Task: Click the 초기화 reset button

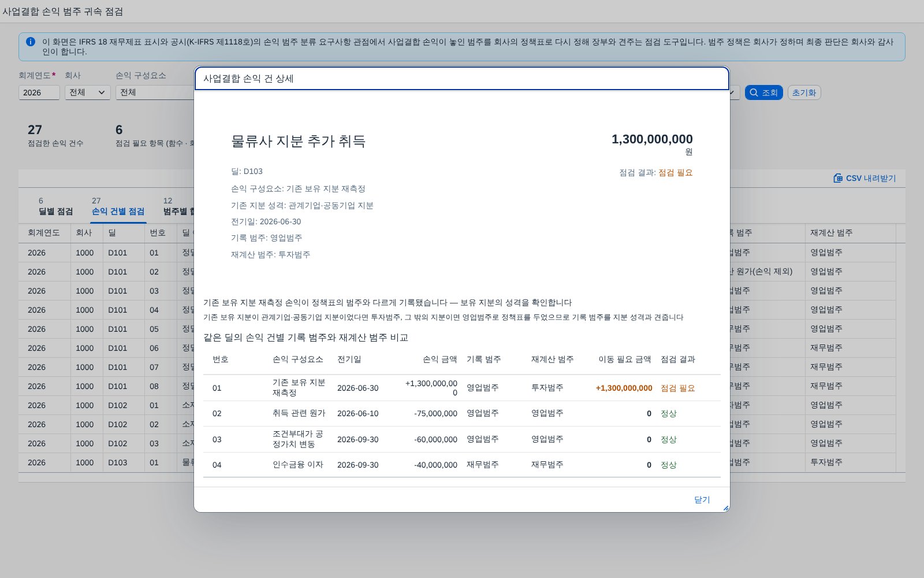Action: (x=804, y=92)
